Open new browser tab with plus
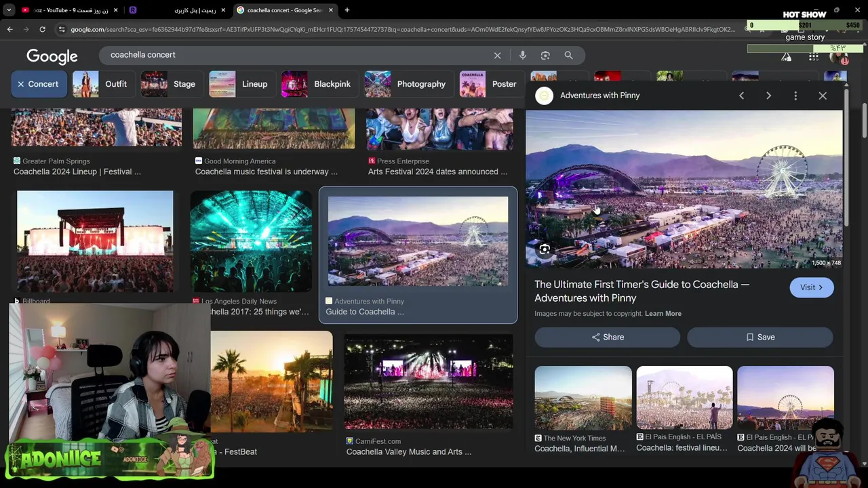 347,10
